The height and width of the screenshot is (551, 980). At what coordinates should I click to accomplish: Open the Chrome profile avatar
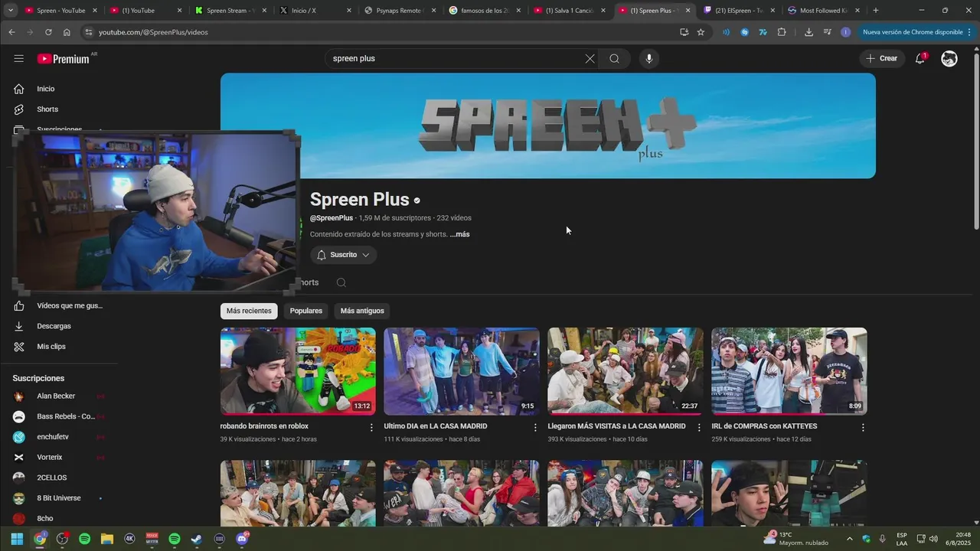click(x=845, y=32)
